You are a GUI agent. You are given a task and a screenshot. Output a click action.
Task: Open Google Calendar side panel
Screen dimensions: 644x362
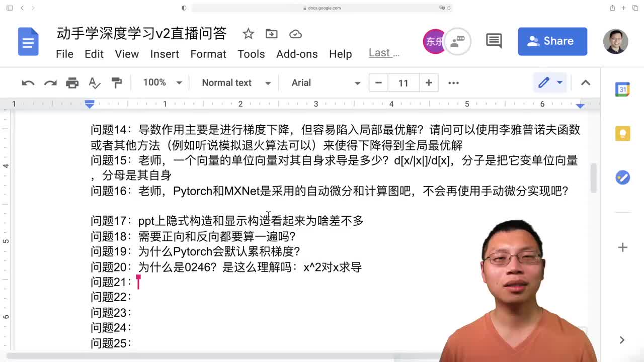[622, 89]
